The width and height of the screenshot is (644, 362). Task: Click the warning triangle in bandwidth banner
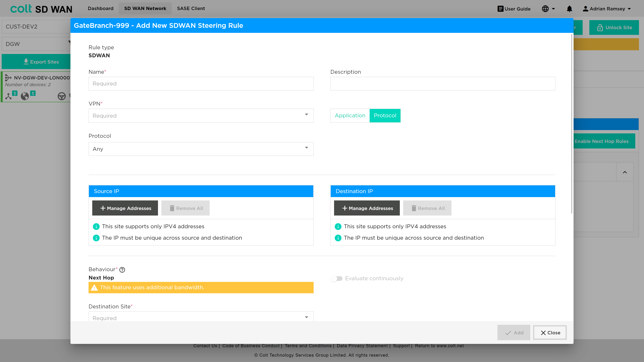[94, 288]
